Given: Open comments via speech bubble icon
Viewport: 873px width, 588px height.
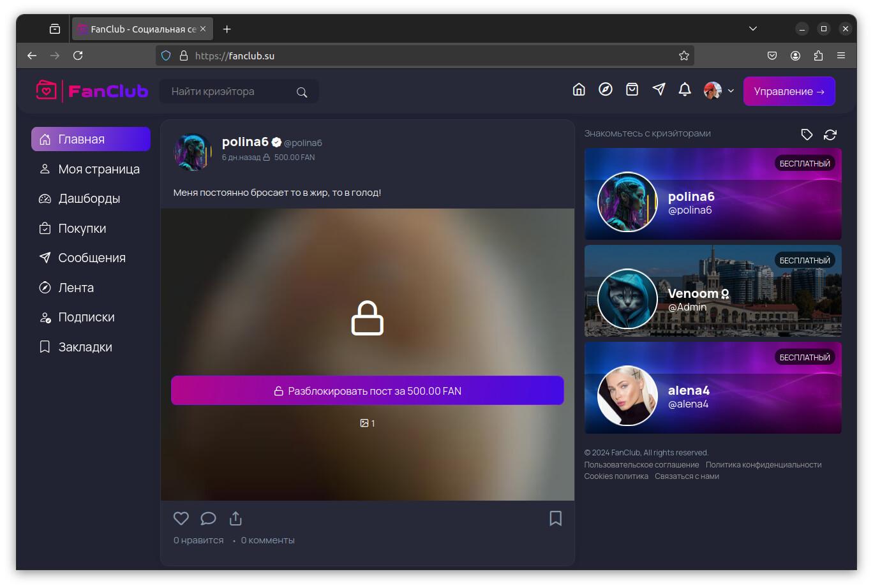Looking at the screenshot, I should pyautogui.click(x=208, y=518).
